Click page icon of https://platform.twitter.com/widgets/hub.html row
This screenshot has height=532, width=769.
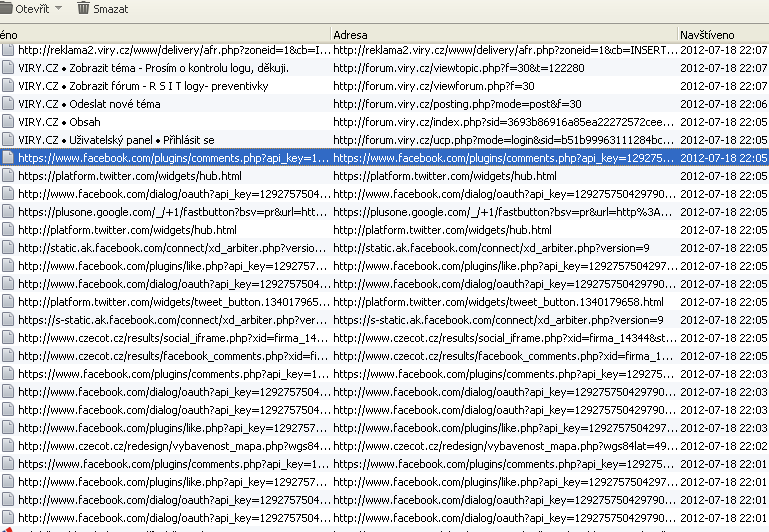tap(8, 176)
